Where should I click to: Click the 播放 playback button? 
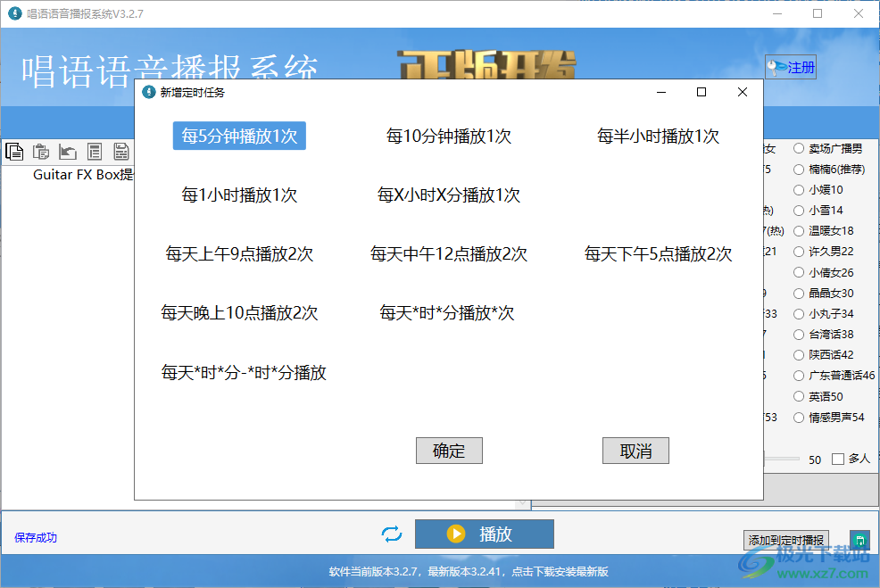(x=485, y=534)
